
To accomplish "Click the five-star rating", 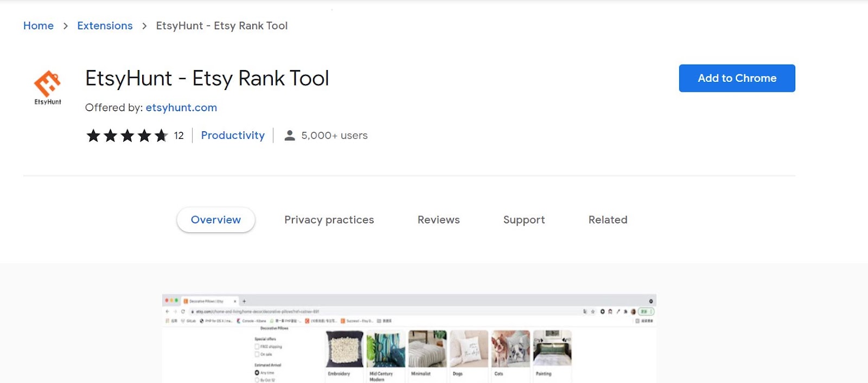I will pos(127,136).
